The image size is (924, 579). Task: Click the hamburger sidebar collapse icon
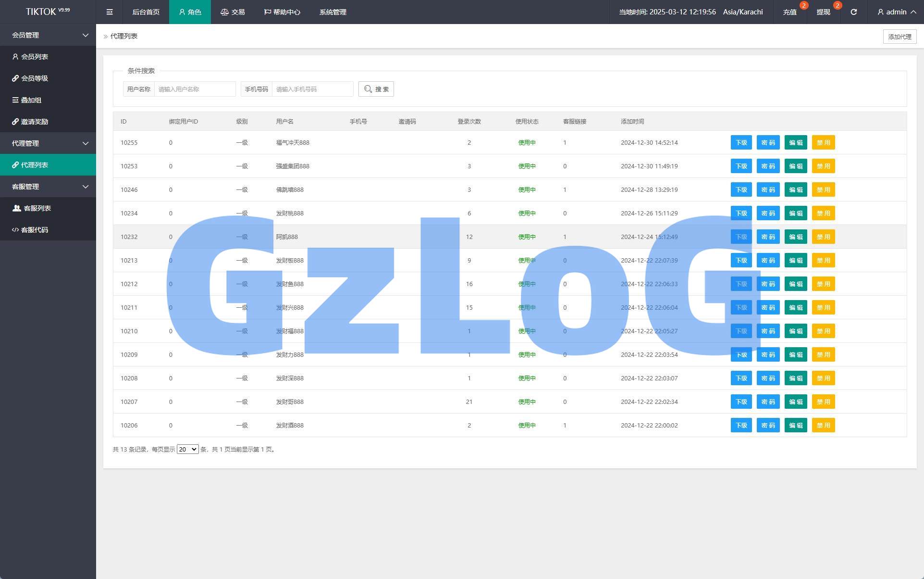(110, 12)
